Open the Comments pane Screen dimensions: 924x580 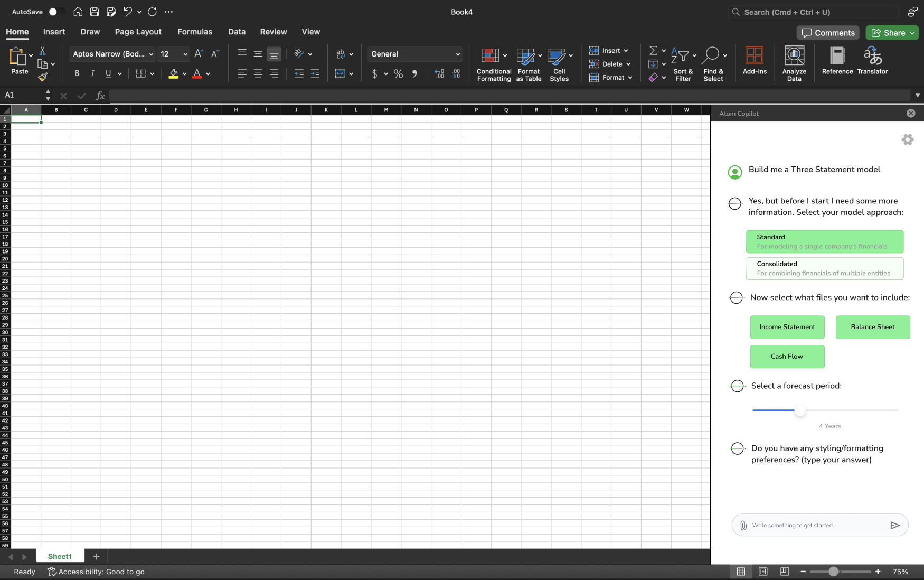pos(828,33)
